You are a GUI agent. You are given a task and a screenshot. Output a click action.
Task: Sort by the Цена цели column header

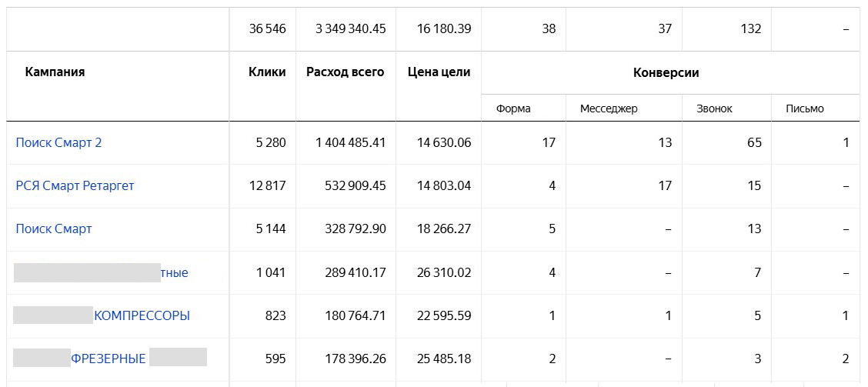[x=439, y=72]
